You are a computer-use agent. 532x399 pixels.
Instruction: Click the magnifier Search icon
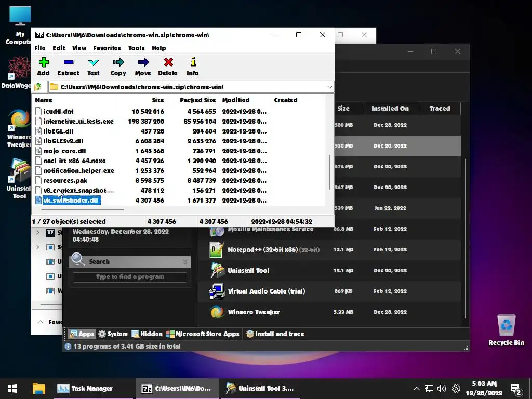[78, 260]
